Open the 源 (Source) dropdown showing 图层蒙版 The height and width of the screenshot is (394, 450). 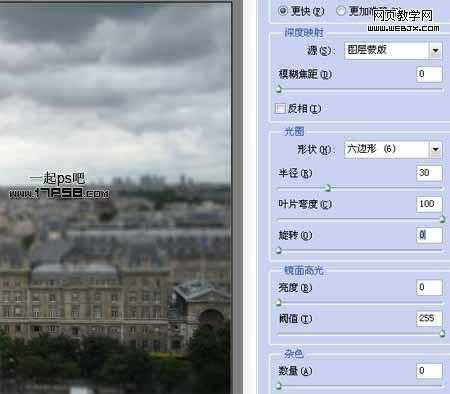pyautogui.click(x=393, y=50)
